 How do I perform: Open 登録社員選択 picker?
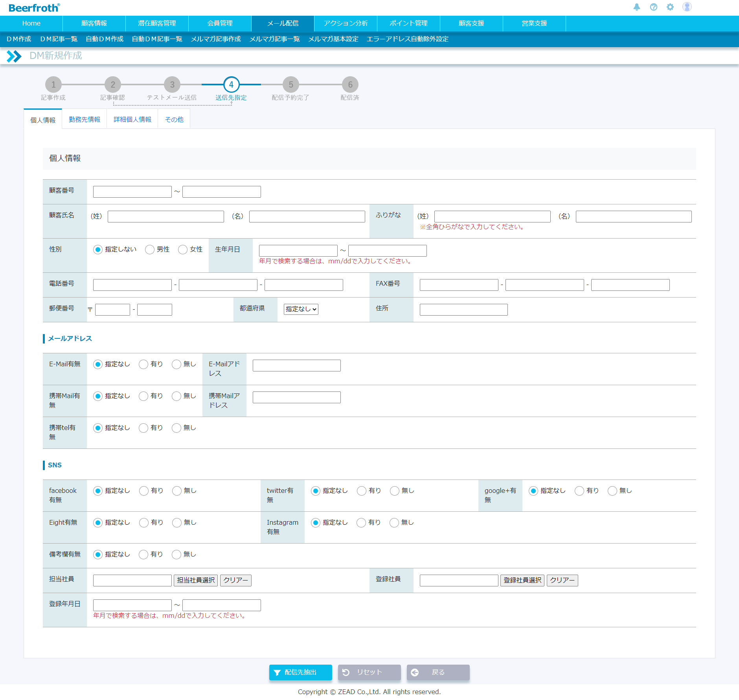pyautogui.click(x=522, y=580)
